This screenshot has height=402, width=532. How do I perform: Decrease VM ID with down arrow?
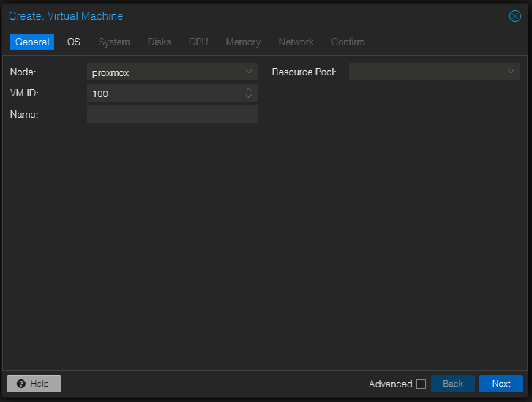point(249,96)
